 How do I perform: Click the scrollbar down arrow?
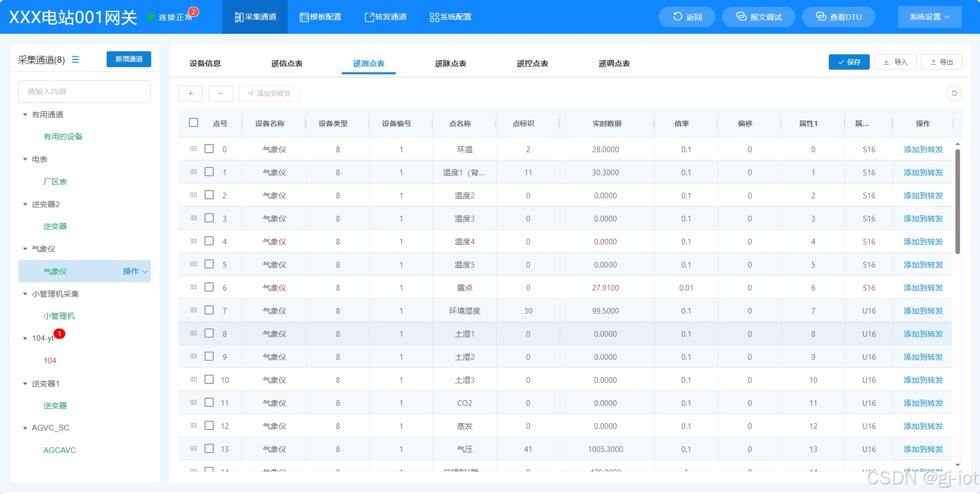click(x=957, y=465)
